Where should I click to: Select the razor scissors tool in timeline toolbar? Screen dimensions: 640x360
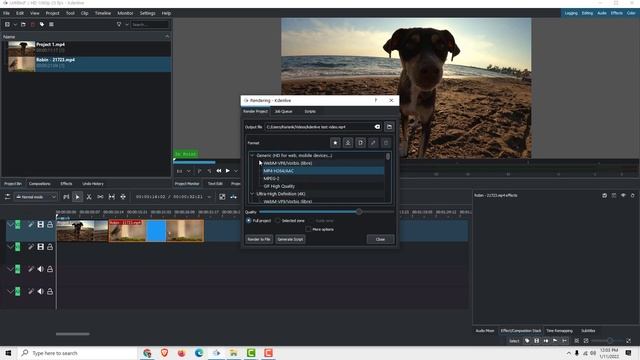(89, 197)
